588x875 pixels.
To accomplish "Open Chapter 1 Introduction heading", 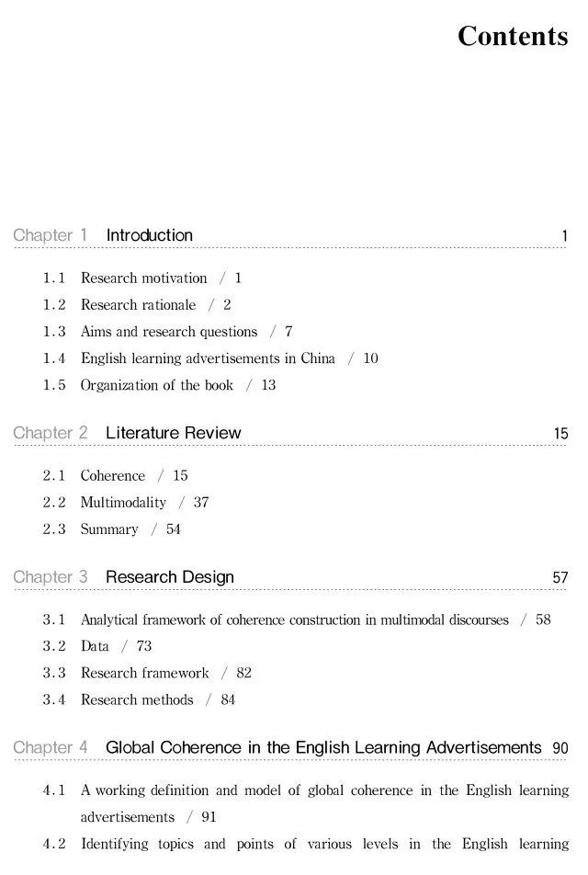I will coord(149,235).
